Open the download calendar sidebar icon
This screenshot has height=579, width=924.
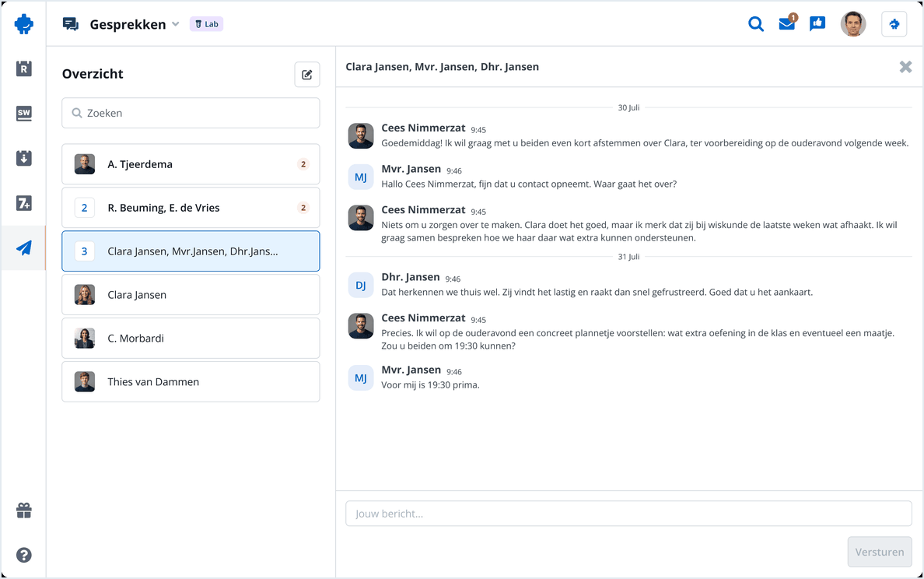click(23, 158)
